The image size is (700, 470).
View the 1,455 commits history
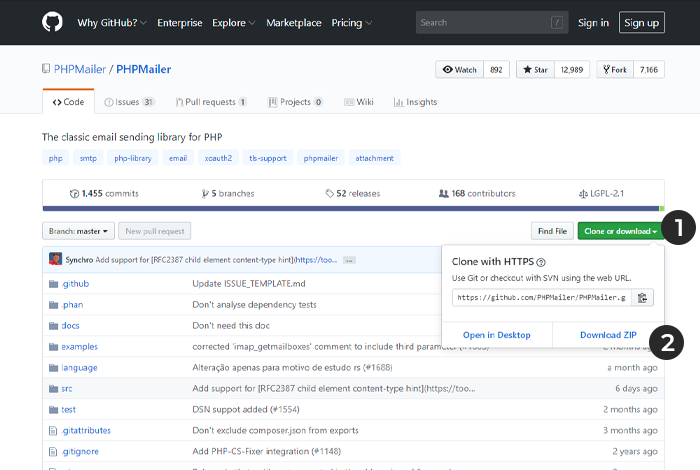[104, 194]
